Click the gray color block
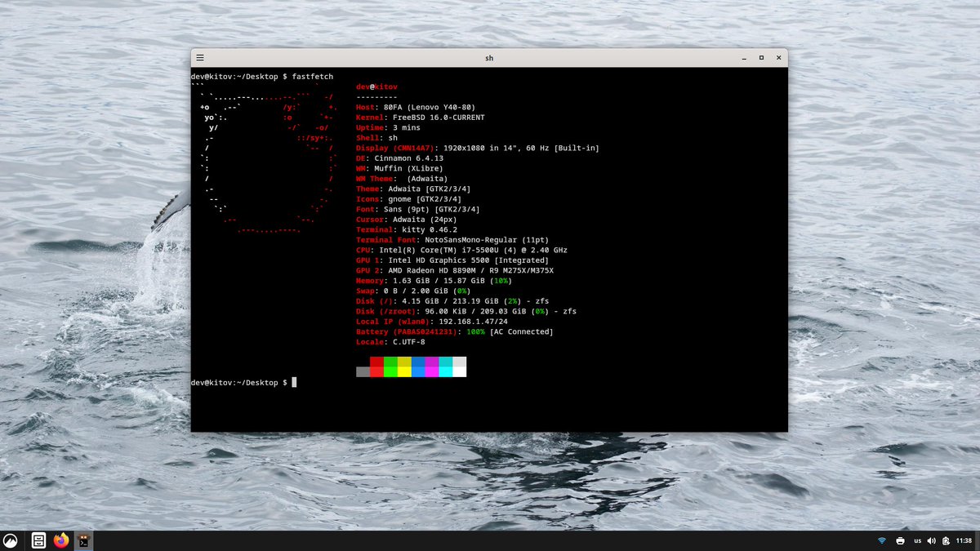This screenshot has width=980, height=551. coord(363,371)
